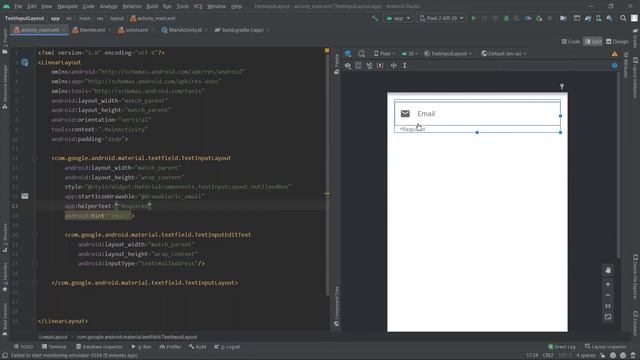Open the Tools menu
Image resolution: width=640 pixels, height=360 pixels.
click(x=182, y=6)
